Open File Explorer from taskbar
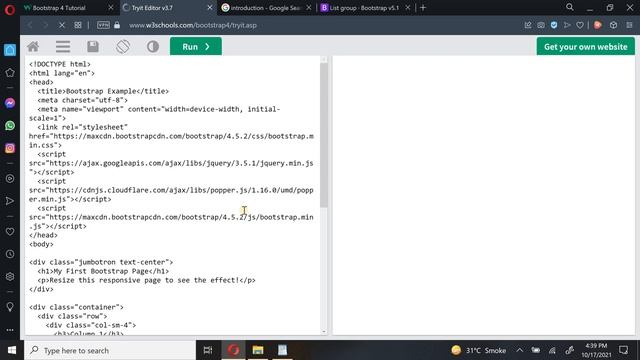Image resolution: width=640 pixels, height=360 pixels. coord(258,350)
